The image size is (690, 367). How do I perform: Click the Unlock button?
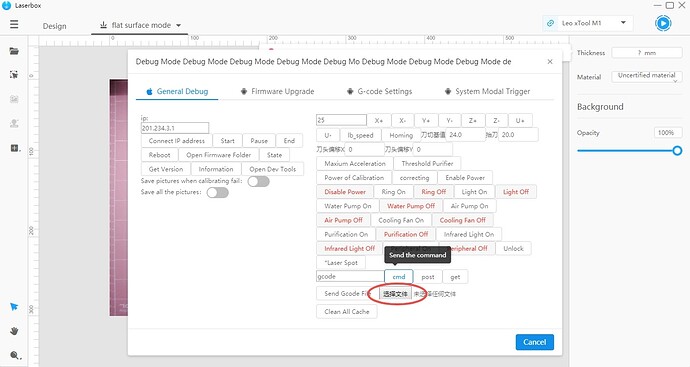pos(513,248)
